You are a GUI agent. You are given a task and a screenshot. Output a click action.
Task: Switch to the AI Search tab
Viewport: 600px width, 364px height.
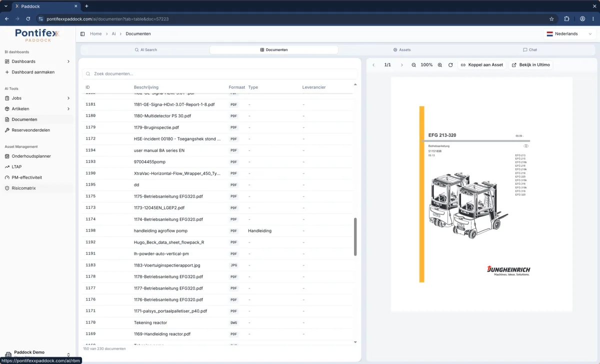[145, 50]
